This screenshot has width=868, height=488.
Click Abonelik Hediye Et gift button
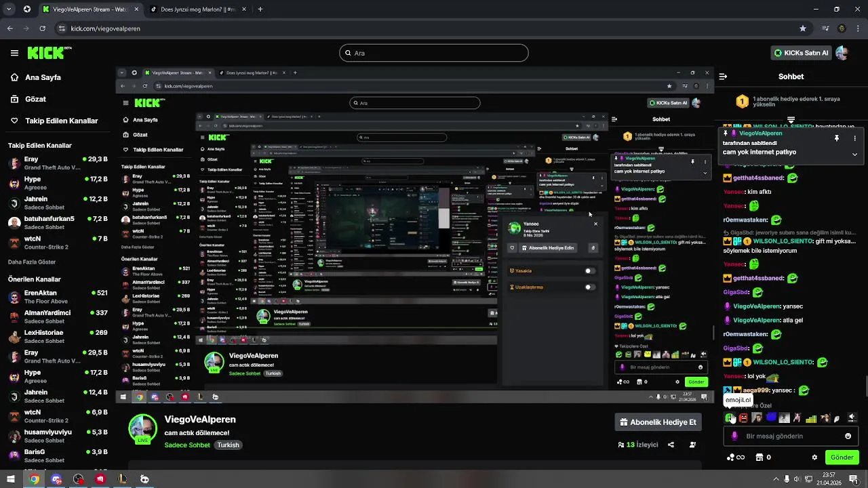pyautogui.click(x=658, y=422)
